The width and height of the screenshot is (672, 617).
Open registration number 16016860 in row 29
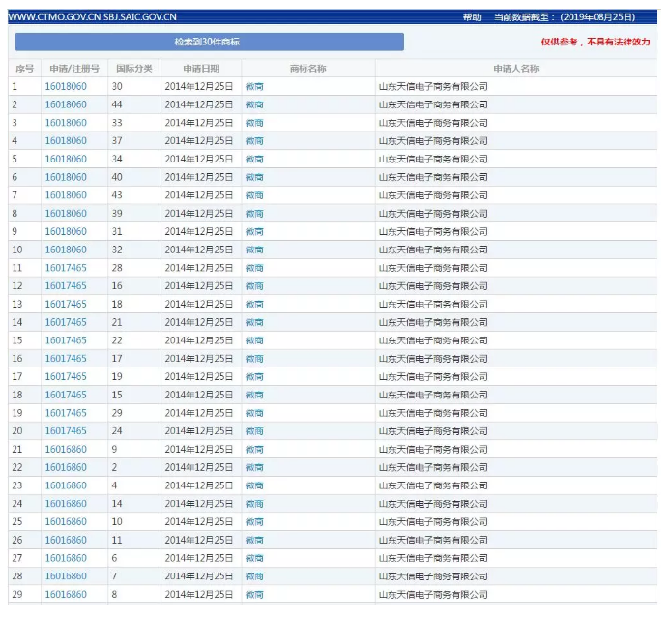[x=66, y=595]
